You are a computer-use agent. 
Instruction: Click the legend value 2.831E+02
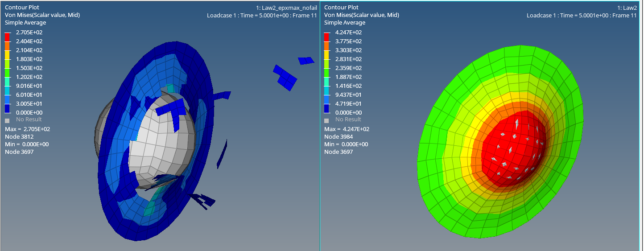click(x=348, y=59)
